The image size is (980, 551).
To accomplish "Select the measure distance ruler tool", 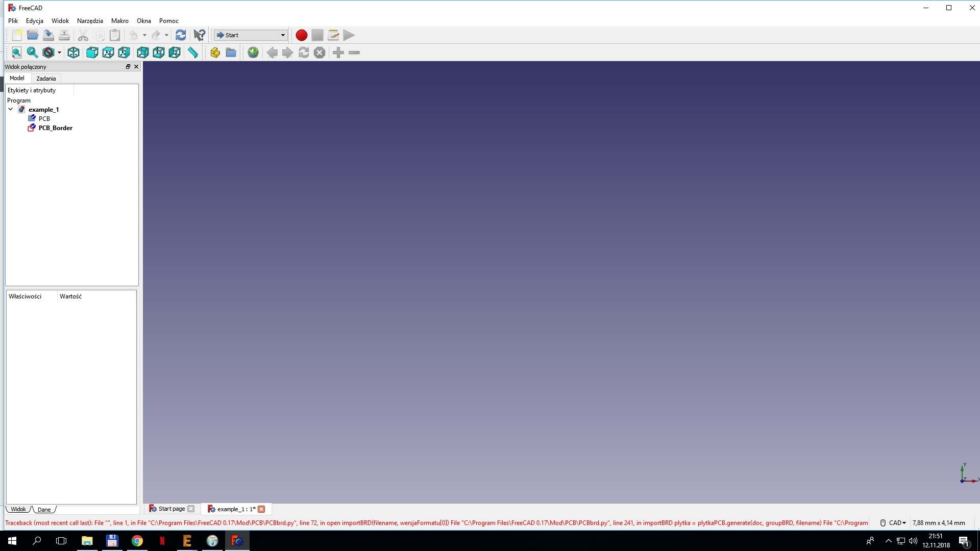I will (193, 53).
